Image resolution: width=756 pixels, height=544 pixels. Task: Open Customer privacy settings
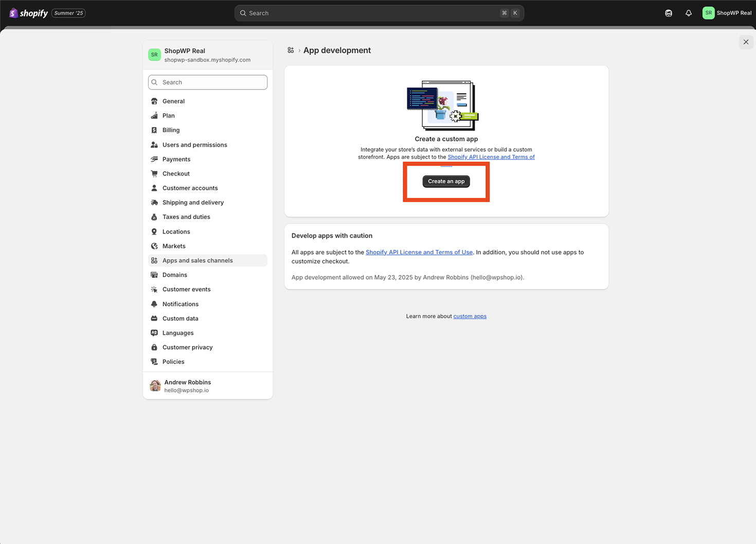pyautogui.click(x=208, y=348)
